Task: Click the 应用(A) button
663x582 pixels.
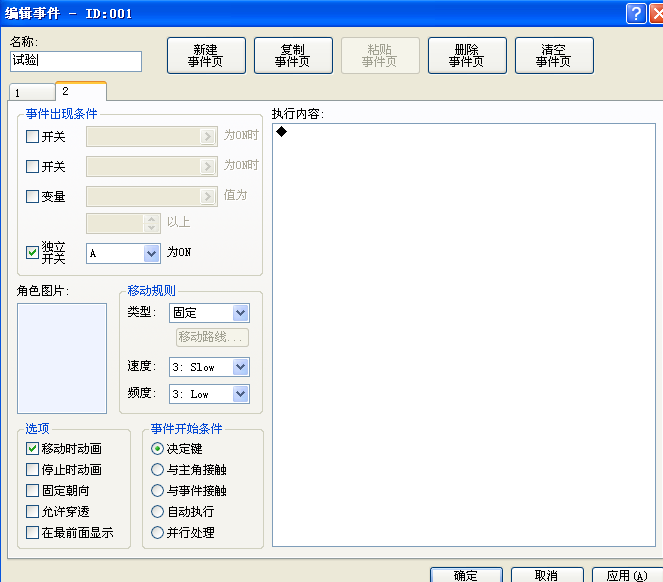Action: 627,575
